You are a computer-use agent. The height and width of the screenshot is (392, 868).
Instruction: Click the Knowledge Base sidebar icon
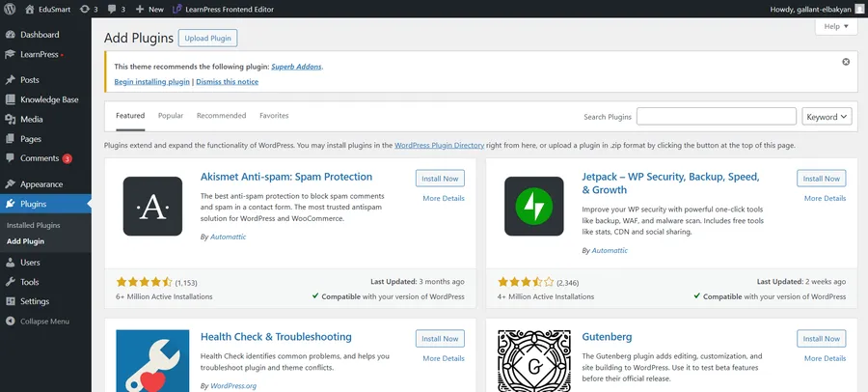point(10,99)
